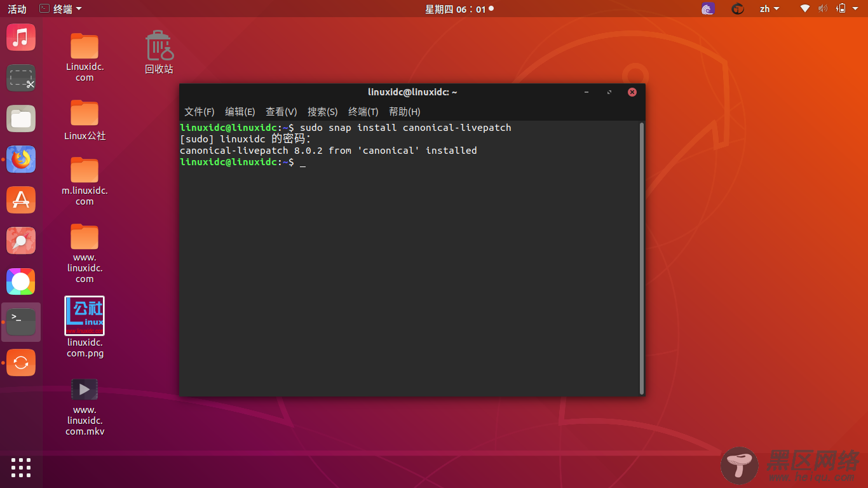The image size is (868, 488).
Task: Open the 终端 app menu in top bar
Action: pyautogui.click(x=60, y=9)
